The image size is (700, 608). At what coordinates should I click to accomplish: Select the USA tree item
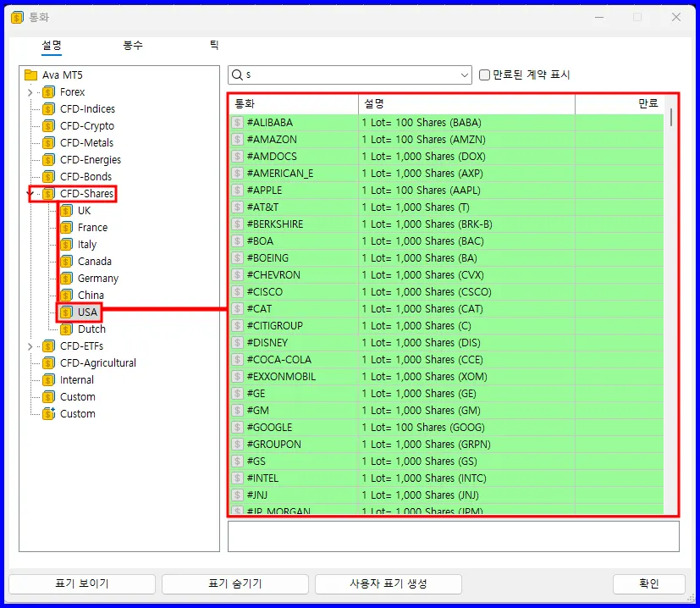(87, 312)
